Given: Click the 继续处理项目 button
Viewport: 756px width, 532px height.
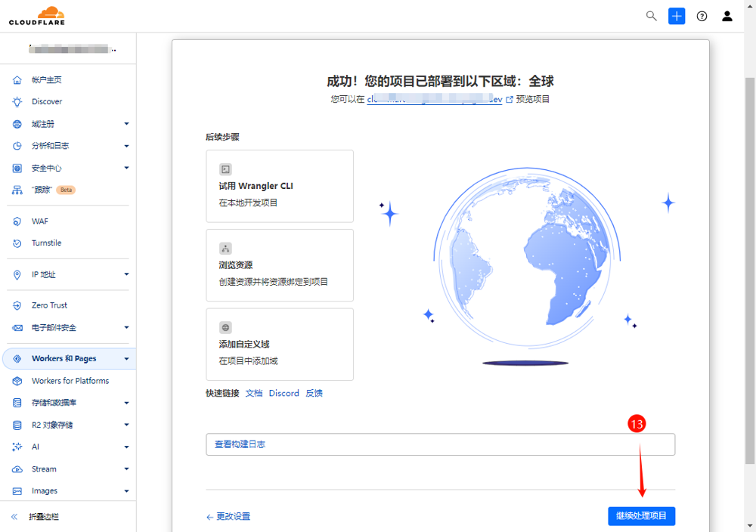Looking at the screenshot, I should (641, 516).
